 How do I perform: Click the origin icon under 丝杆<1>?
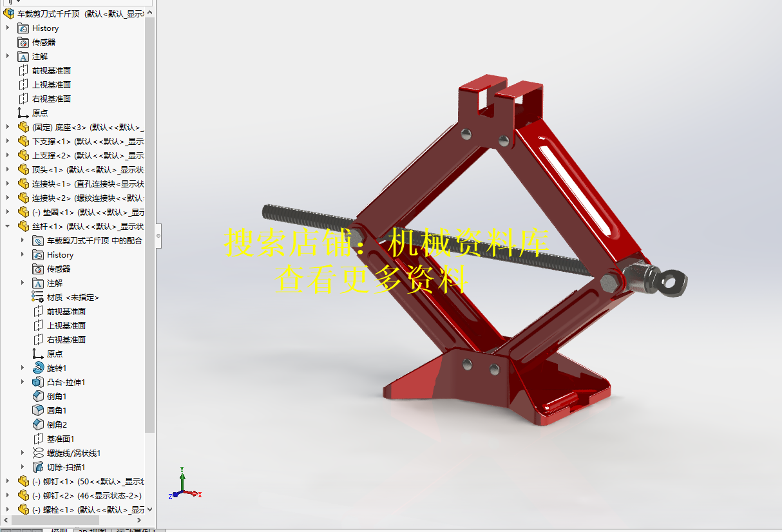[x=38, y=354]
